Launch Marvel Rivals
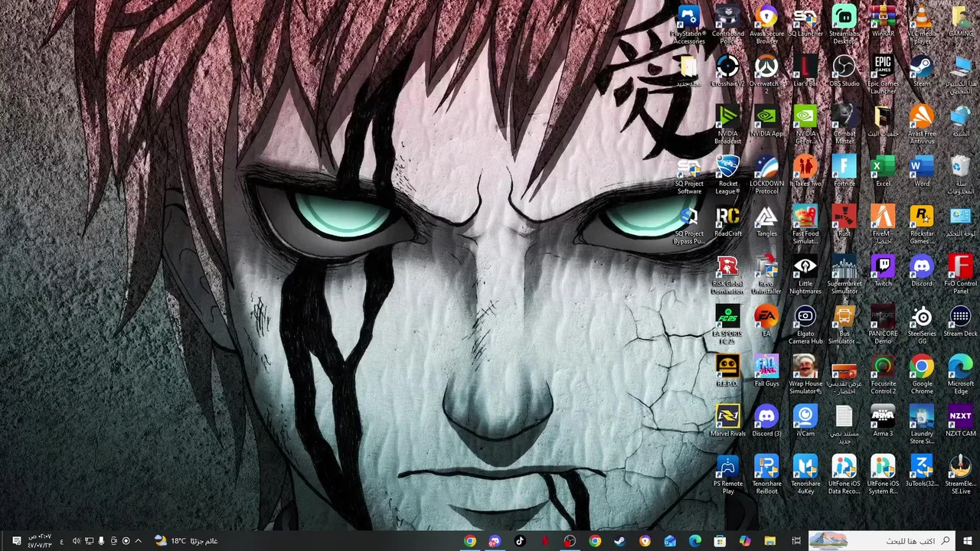980x551 pixels. pos(727,422)
